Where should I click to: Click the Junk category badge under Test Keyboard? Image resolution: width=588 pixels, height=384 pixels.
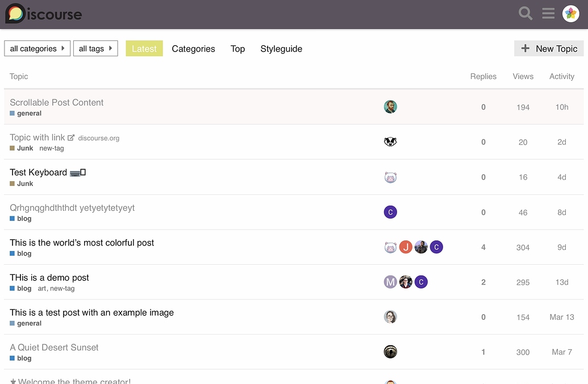pyautogui.click(x=25, y=183)
